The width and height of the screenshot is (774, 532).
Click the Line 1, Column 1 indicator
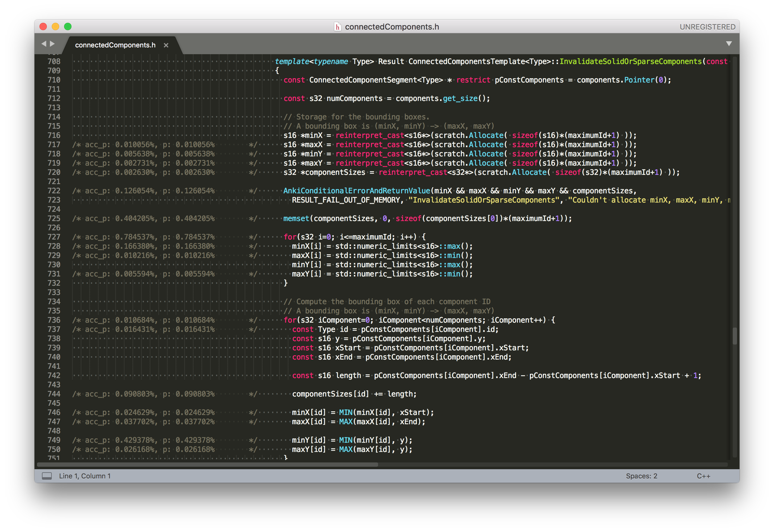click(85, 476)
